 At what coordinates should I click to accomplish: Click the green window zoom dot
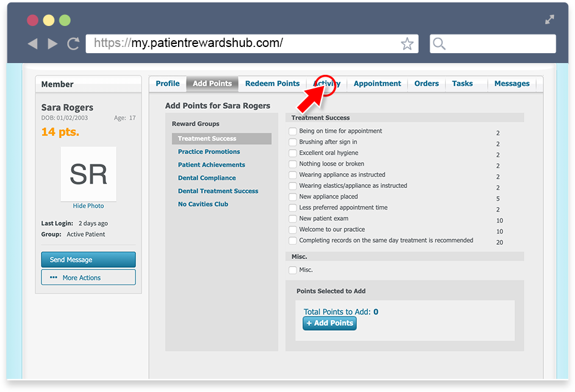(x=65, y=20)
